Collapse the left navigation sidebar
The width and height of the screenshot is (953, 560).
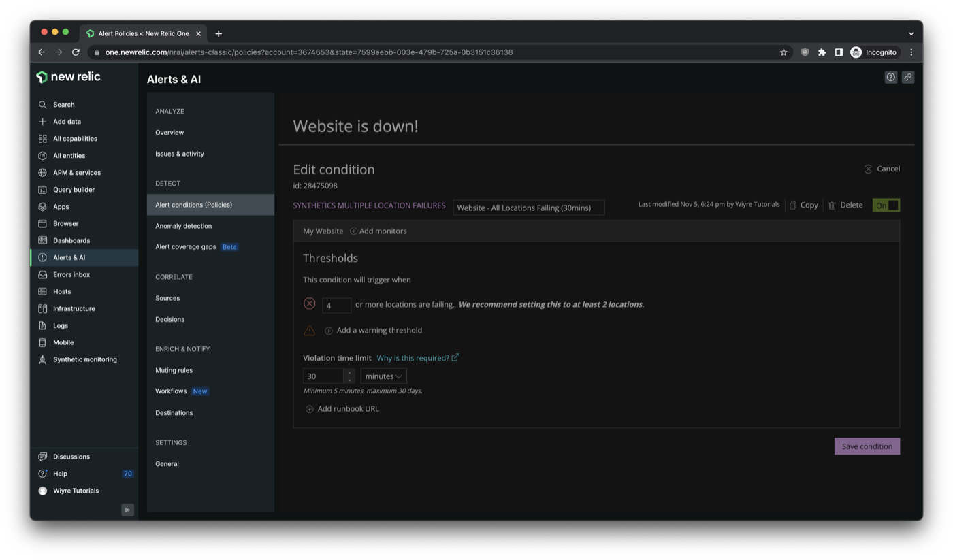[x=127, y=510]
